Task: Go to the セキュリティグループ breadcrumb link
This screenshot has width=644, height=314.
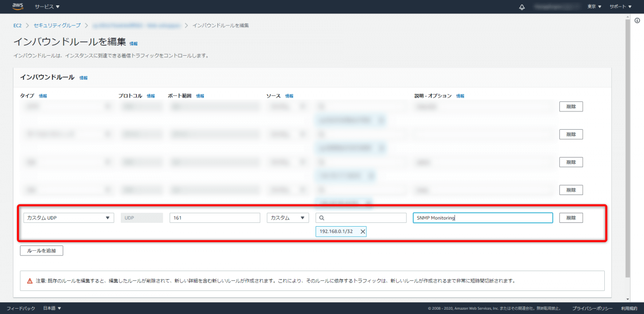Action: coord(57,26)
